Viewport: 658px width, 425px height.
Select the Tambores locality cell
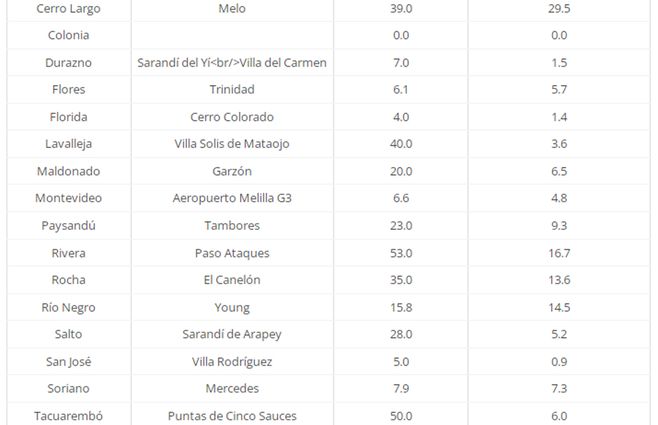pos(232,226)
